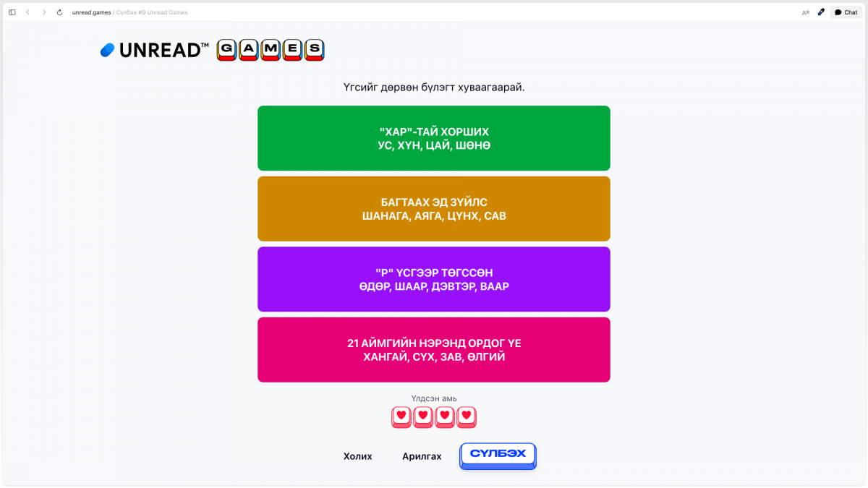The width and height of the screenshot is (868, 488).
Task: Click the first remaining life heart
Action: pyautogui.click(x=401, y=416)
